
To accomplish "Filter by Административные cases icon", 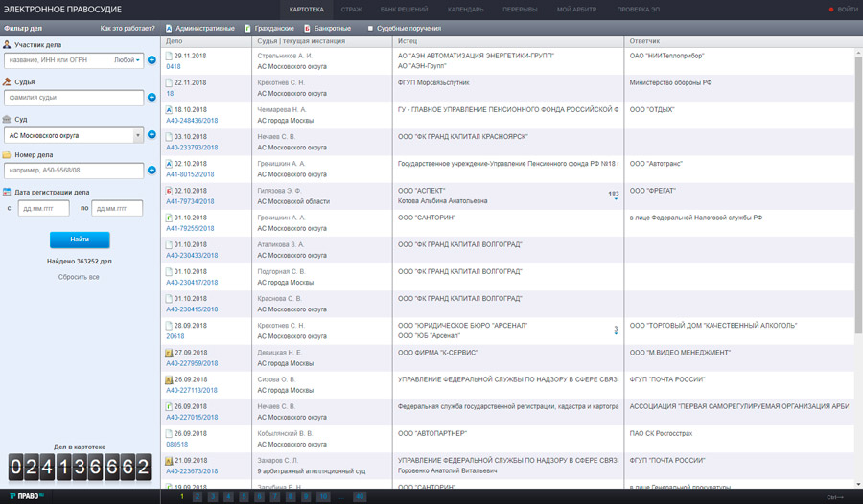I will pos(169,28).
